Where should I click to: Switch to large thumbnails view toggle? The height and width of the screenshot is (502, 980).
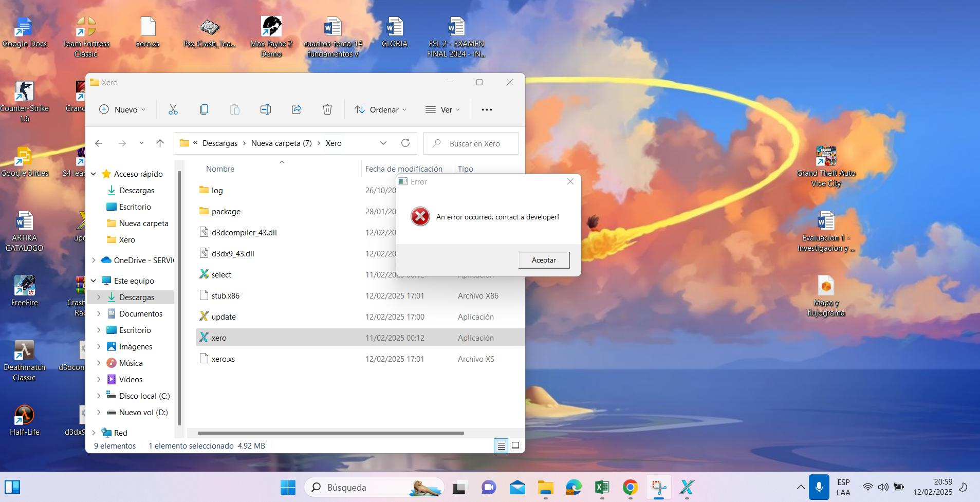coord(515,445)
